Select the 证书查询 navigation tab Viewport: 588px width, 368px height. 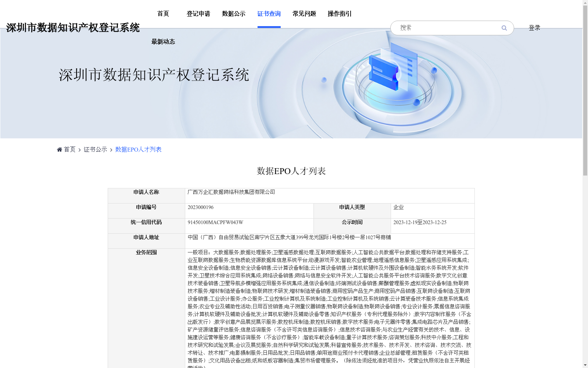point(269,14)
